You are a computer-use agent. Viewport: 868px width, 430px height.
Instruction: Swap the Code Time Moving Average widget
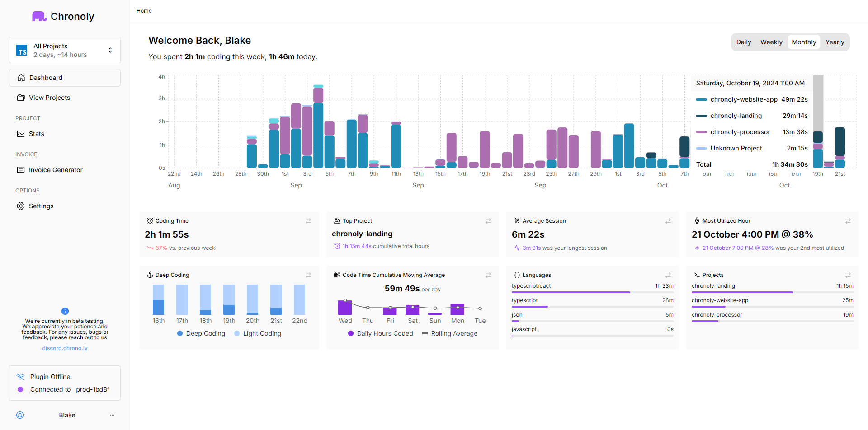click(x=488, y=276)
